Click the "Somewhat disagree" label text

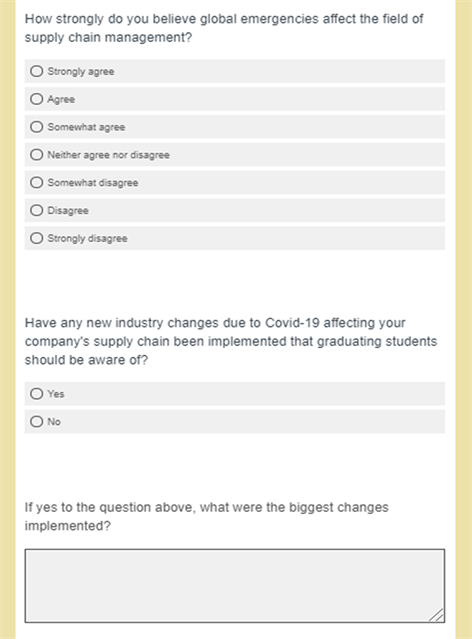93,183
